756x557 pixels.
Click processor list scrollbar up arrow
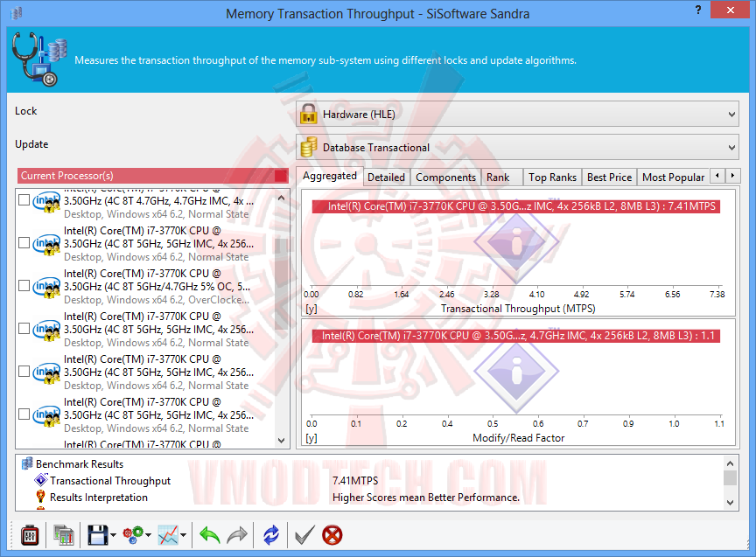pos(282,198)
